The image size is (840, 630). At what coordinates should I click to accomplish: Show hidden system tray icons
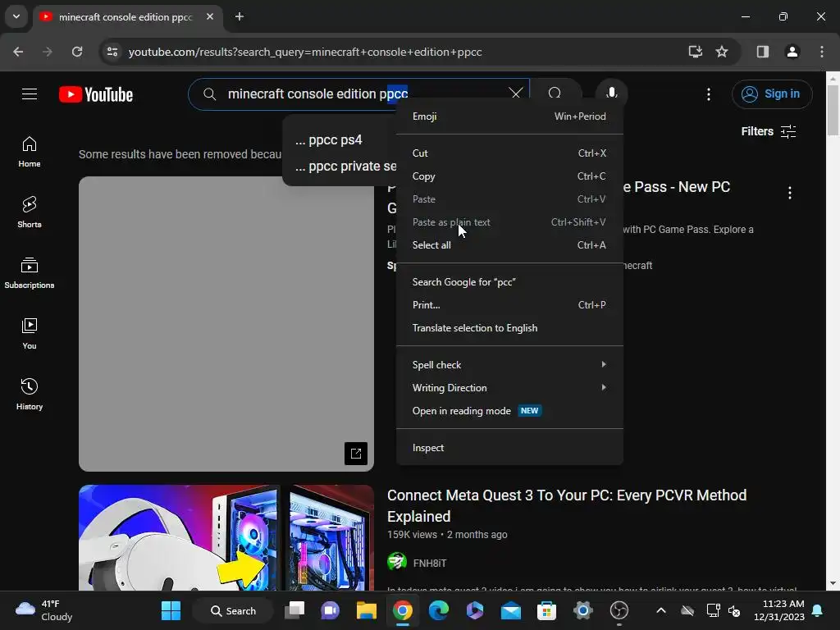661,610
